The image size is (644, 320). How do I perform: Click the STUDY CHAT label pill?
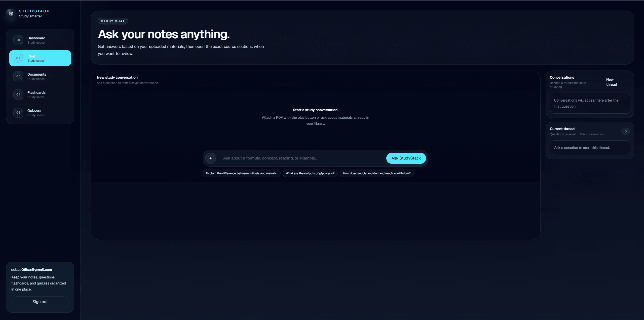113,21
